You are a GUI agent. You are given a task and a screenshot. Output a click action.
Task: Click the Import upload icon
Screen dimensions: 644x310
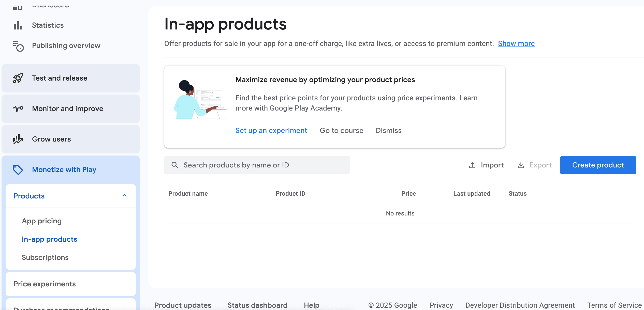point(472,165)
